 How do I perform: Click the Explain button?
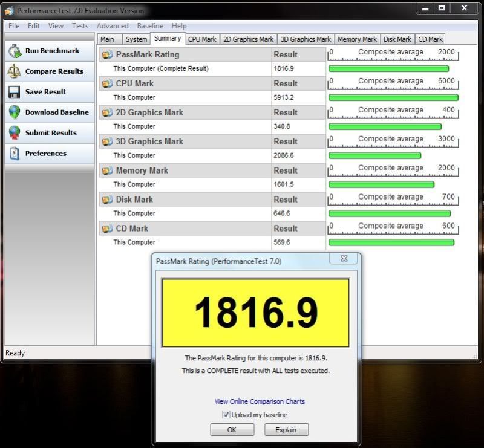pyautogui.click(x=286, y=430)
